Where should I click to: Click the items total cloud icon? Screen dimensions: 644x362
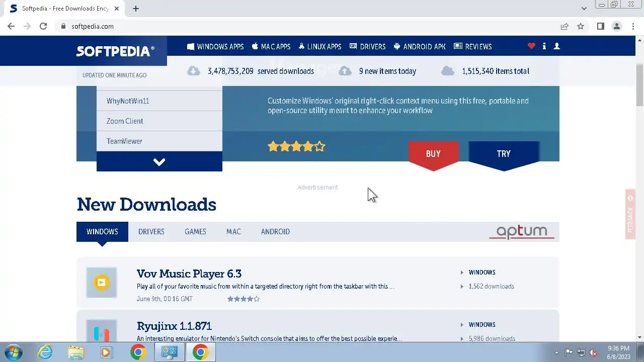click(x=448, y=71)
